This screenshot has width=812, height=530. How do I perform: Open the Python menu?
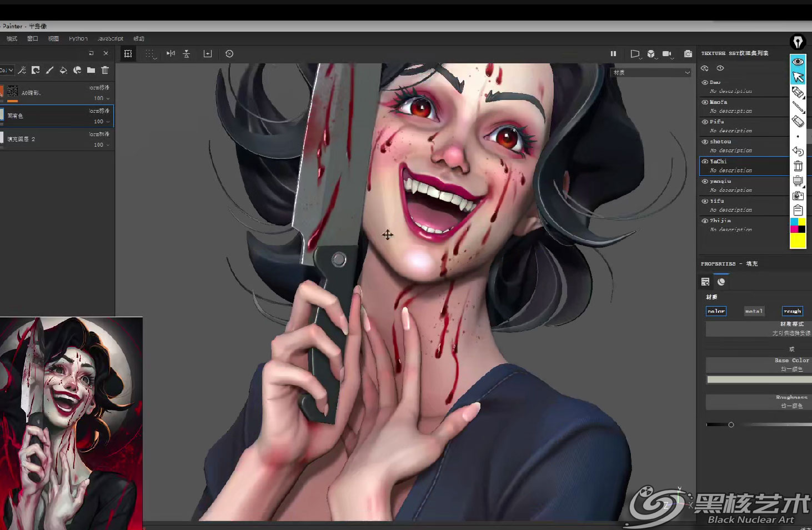(x=78, y=39)
